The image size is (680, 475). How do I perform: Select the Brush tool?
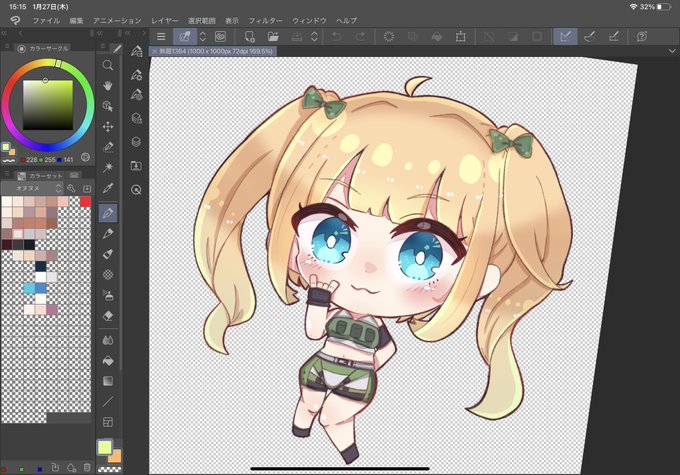coord(108,254)
